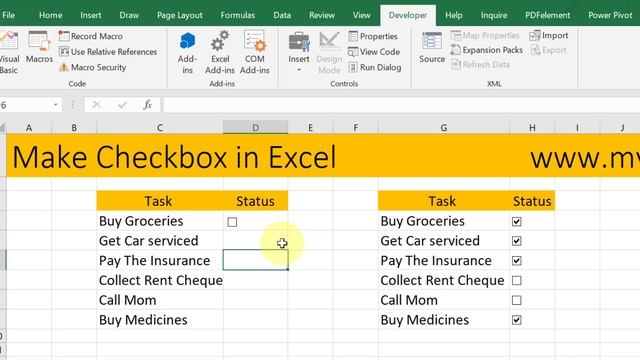Switch to the Home tab

[x=51, y=15]
